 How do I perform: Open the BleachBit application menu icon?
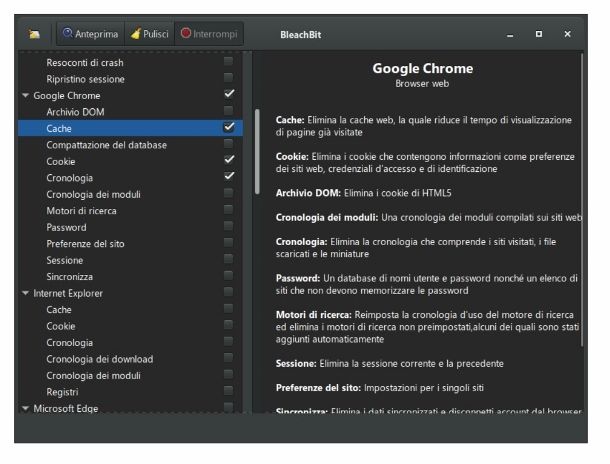[34, 34]
